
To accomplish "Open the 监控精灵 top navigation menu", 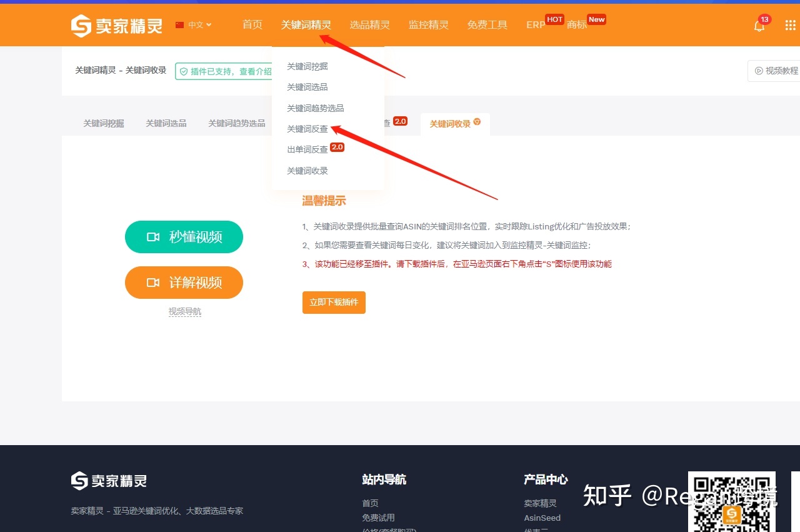I will (429, 25).
